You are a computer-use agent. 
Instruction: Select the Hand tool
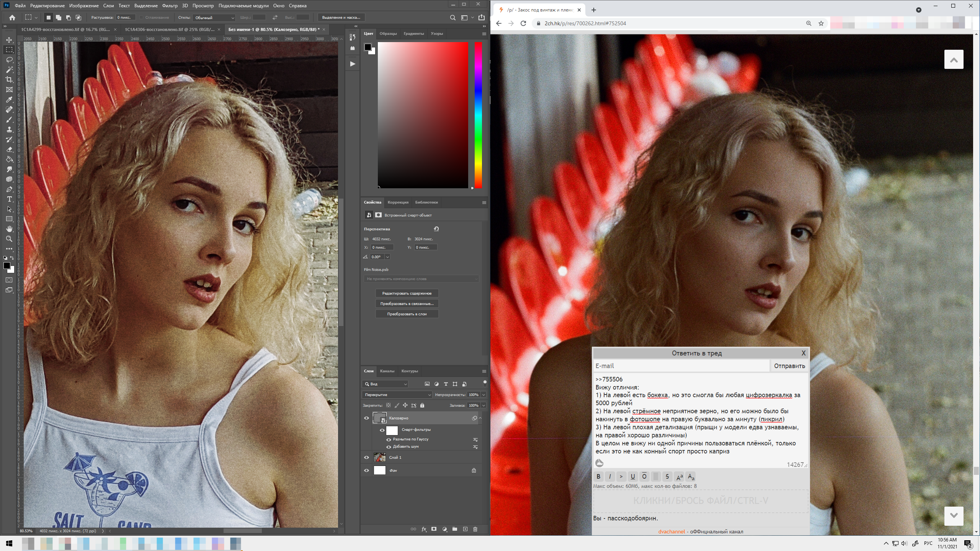point(10,229)
